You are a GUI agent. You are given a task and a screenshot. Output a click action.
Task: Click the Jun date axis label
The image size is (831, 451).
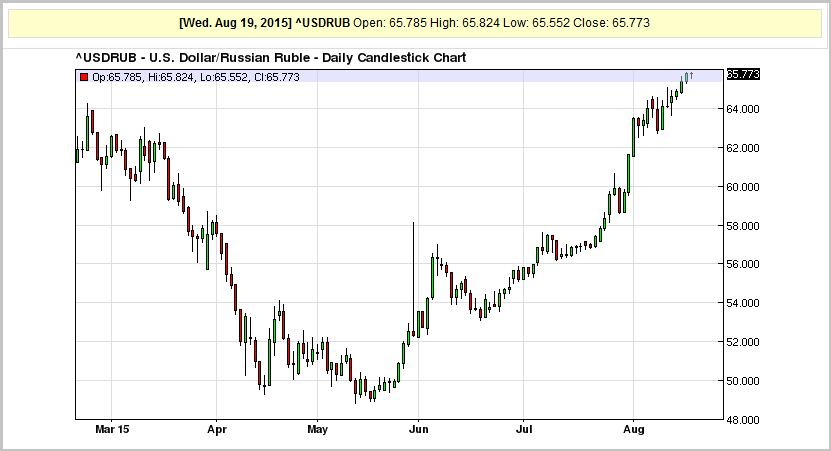(x=418, y=429)
